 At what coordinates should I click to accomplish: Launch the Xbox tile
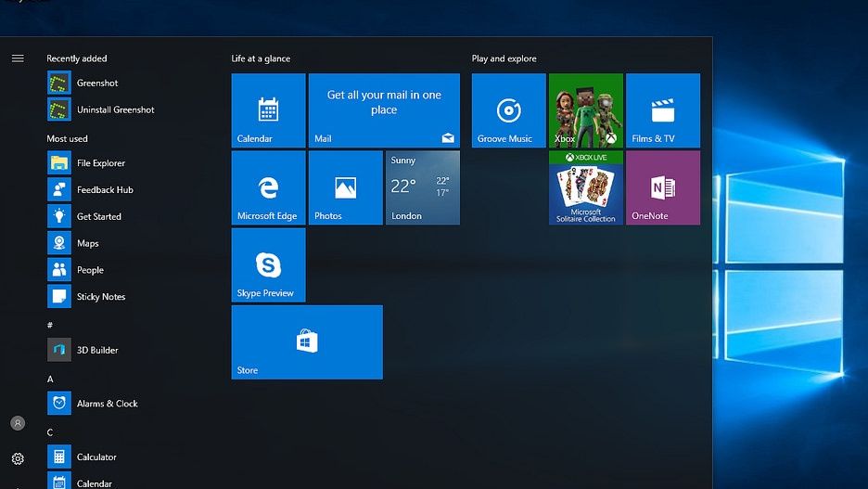tap(586, 110)
